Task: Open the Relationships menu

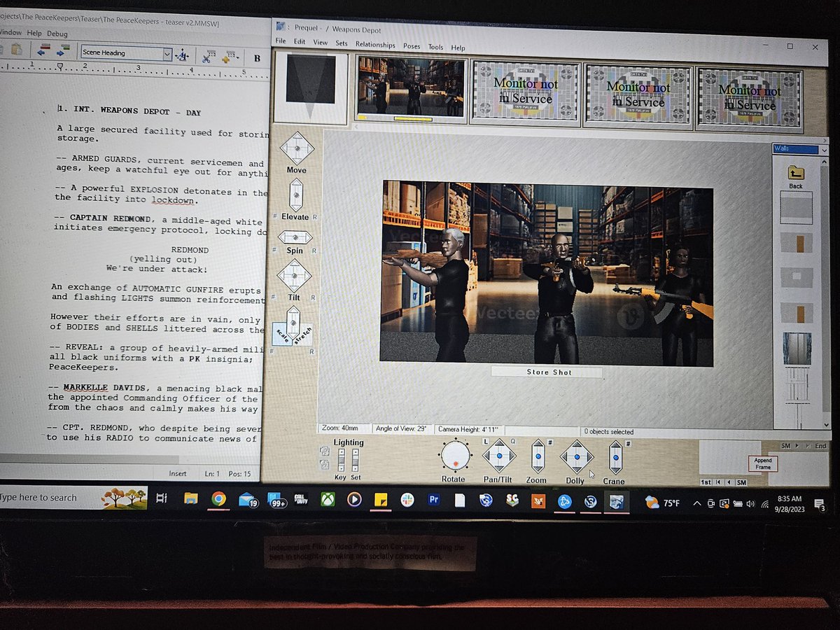Action: (375, 44)
